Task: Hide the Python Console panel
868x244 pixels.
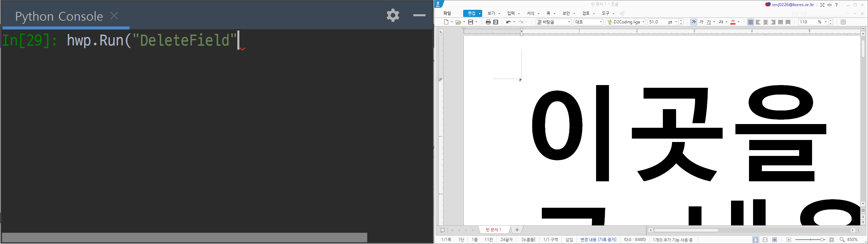Action: (x=419, y=15)
